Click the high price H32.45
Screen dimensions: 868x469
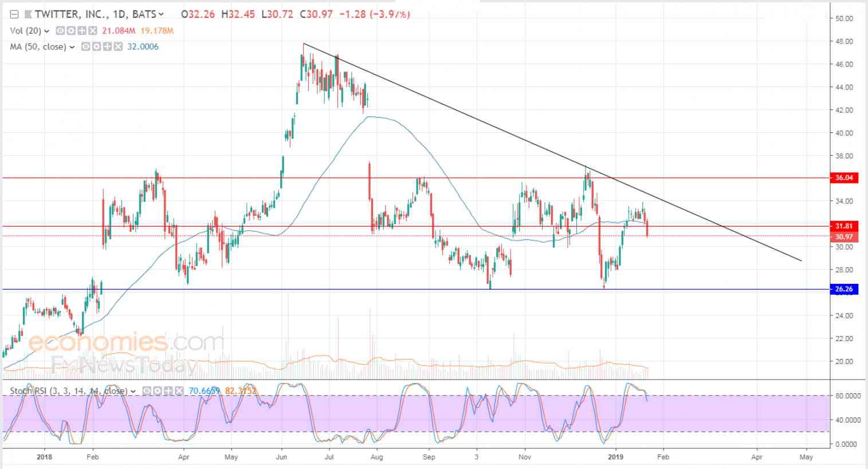238,14
